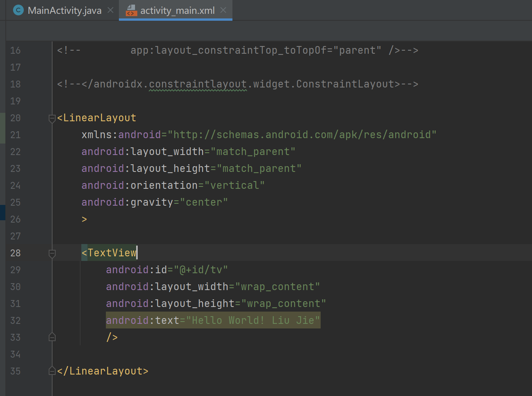
Task: Click the Java class icon on MainActivity tab
Action: (x=18, y=10)
